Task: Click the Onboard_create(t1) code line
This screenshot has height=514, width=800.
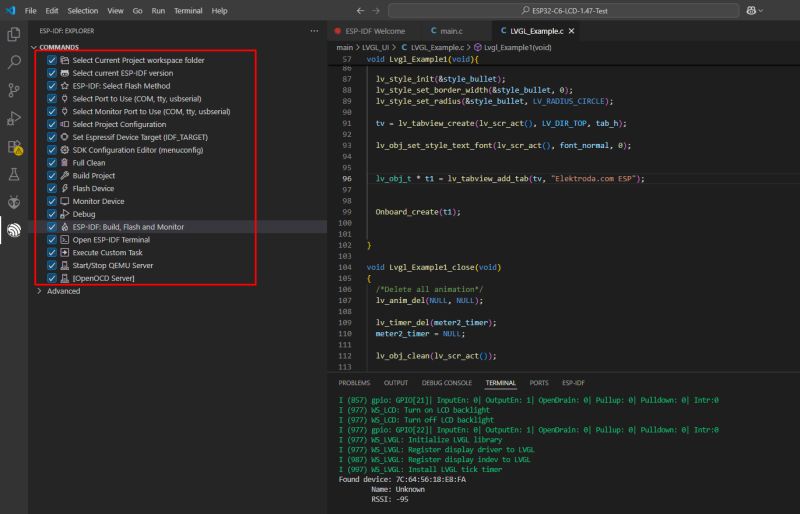Action: coord(418,212)
